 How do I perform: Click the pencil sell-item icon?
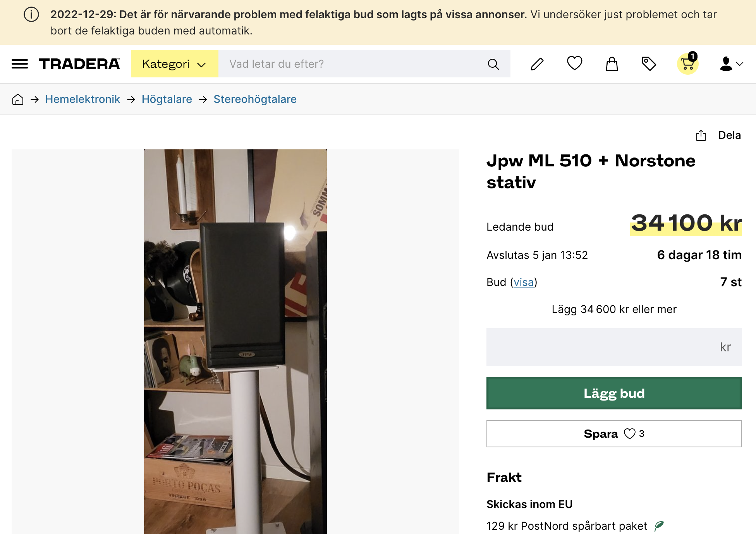click(x=537, y=64)
